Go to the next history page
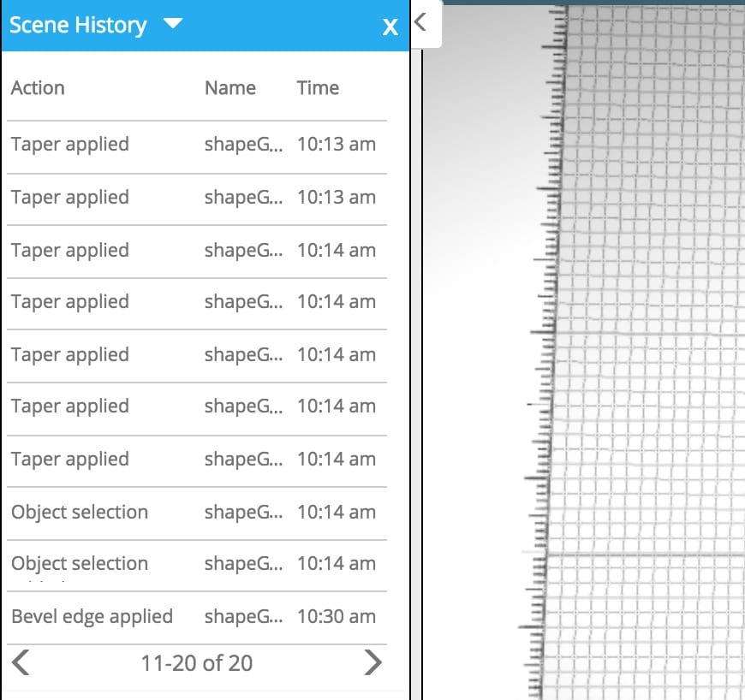The width and height of the screenshot is (745, 700). point(372,662)
